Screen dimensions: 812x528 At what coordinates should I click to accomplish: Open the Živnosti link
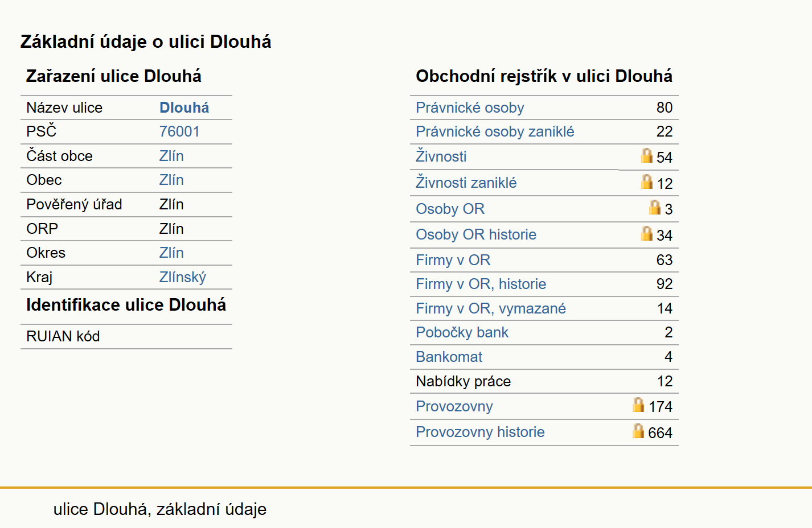click(441, 156)
